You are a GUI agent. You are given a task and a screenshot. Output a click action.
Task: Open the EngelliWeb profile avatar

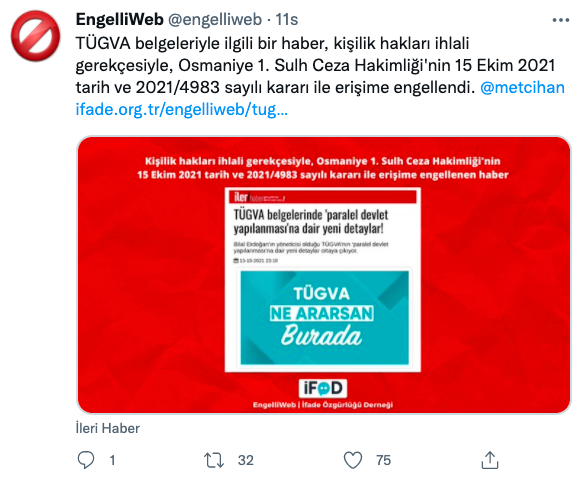35,36
